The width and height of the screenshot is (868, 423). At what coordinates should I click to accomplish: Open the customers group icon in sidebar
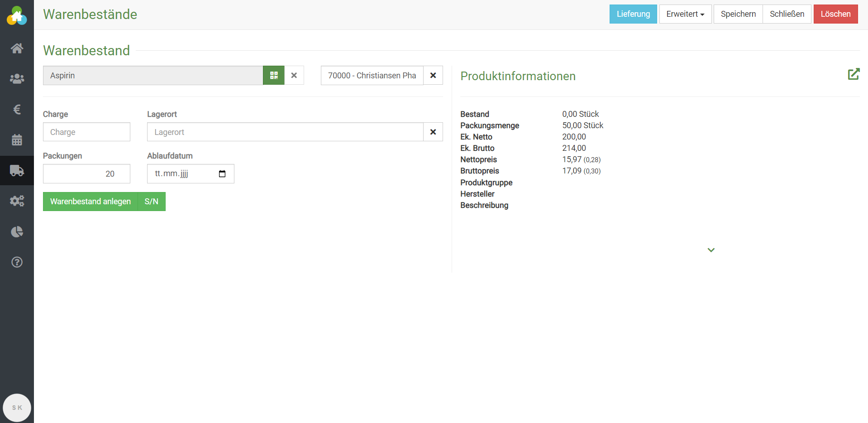tap(17, 79)
